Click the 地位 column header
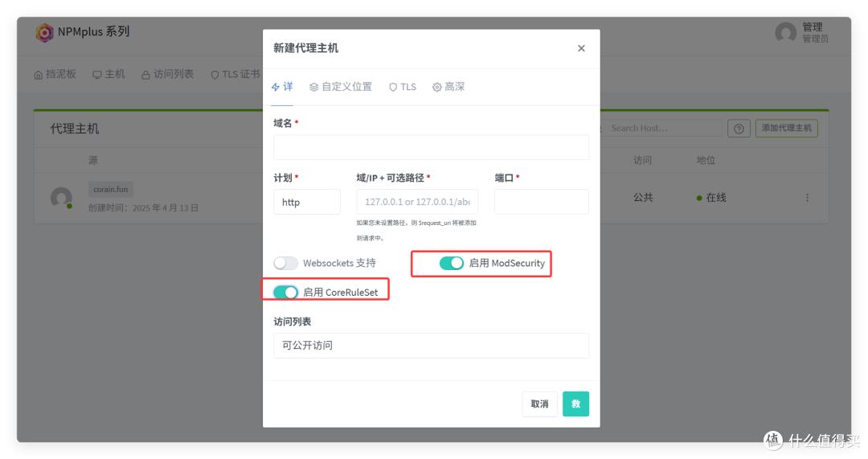The height and width of the screenshot is (459, 868). pyautogui.click(x=706, y=161)
